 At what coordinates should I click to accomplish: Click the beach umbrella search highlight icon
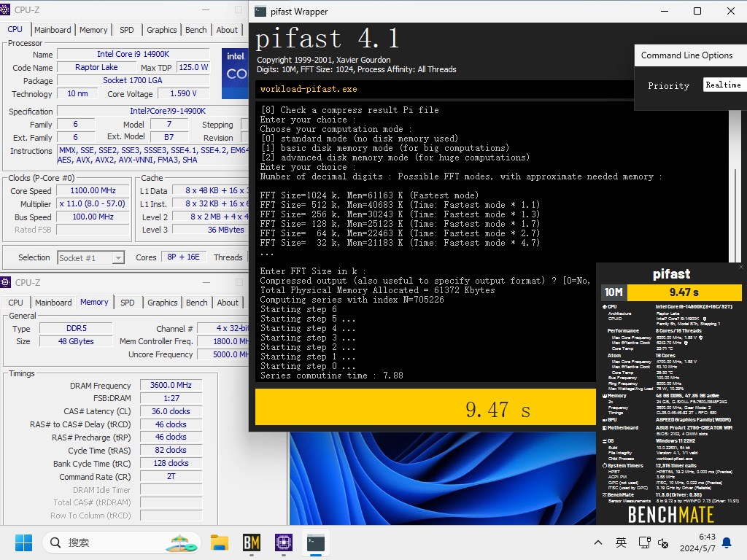[x=182, y=542]
